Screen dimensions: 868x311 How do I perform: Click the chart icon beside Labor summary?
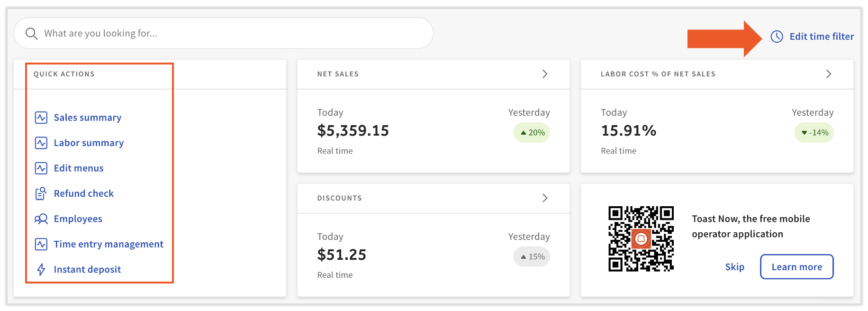click(x=41, y=143)
